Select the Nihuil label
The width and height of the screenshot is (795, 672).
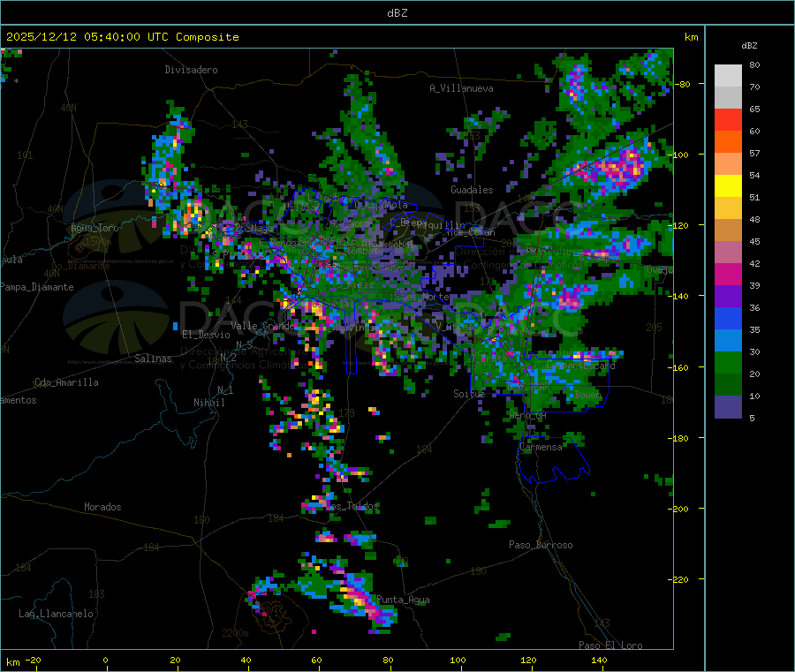pos(208,403)
